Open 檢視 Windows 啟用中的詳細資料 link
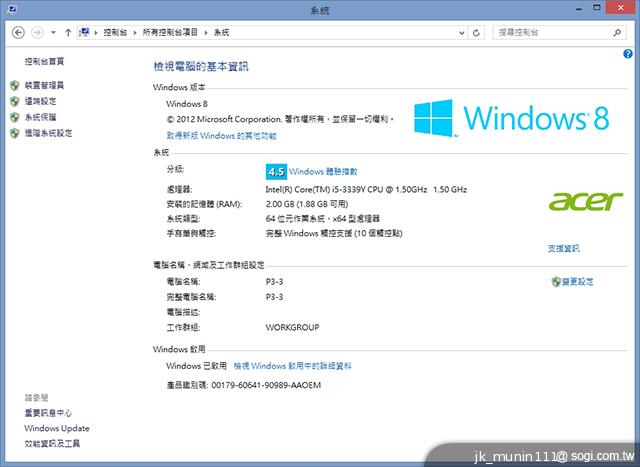The image size is (640, 467). point(292,366)
